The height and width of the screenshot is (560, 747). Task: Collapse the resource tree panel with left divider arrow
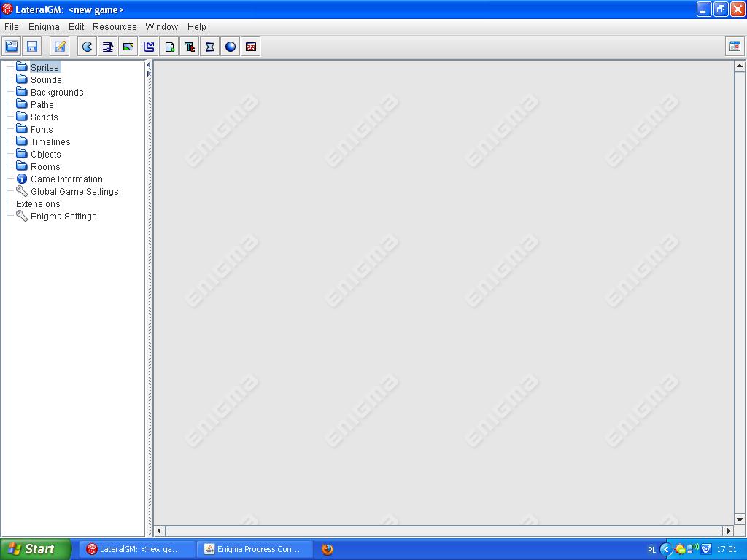click(x=149, y=65)
